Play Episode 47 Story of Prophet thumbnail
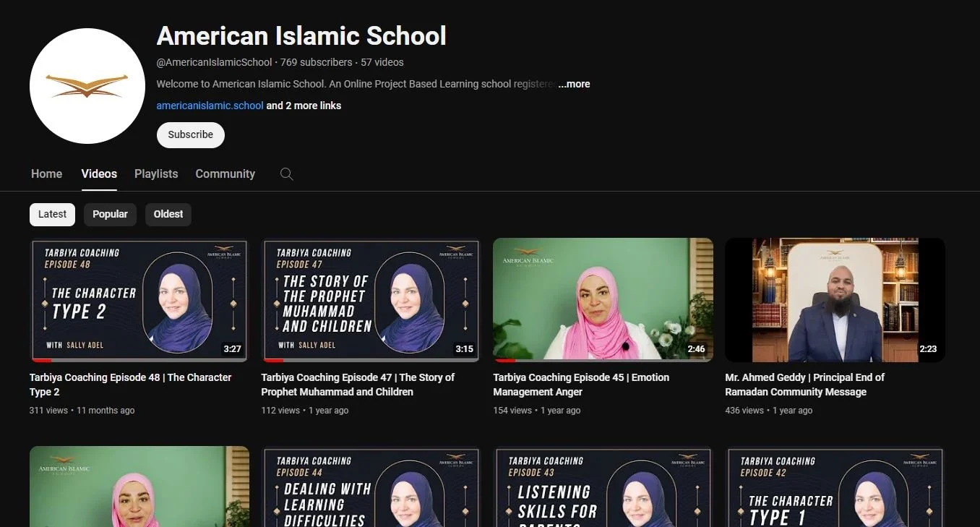 (x=371, y=300)
